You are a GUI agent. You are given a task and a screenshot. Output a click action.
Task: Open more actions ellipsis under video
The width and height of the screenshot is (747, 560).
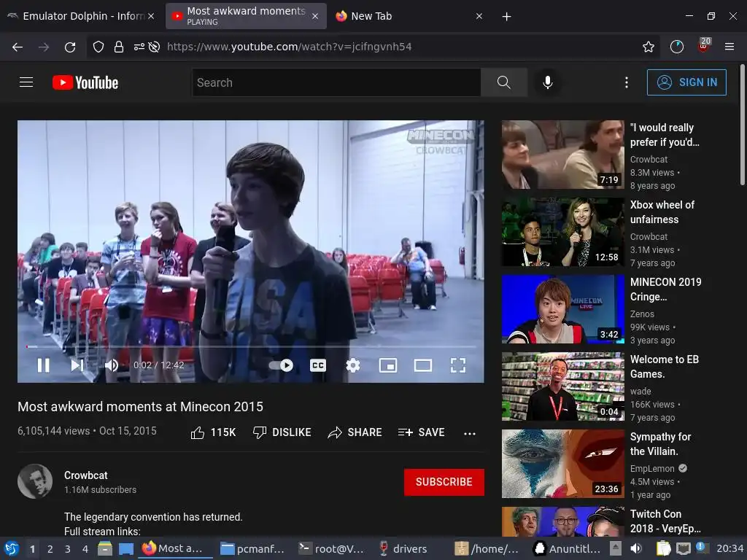[470, 433]
